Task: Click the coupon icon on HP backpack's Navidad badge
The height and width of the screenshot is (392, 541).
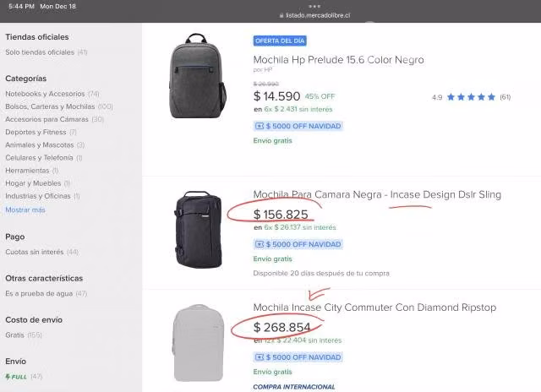Action: click(x=260, y=126)
